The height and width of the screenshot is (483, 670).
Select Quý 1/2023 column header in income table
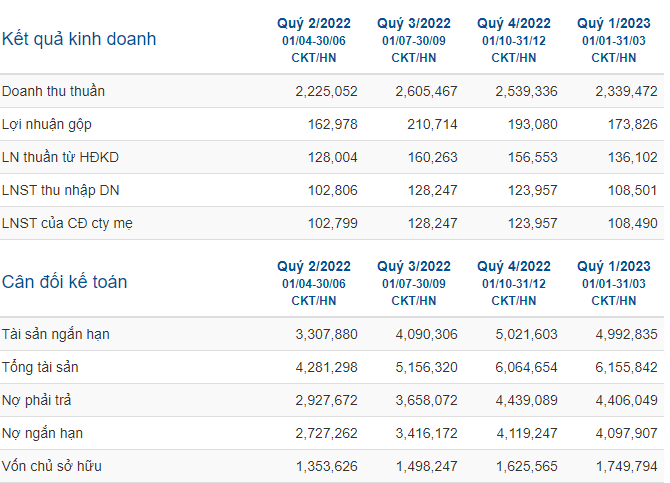tap(614, 23)
